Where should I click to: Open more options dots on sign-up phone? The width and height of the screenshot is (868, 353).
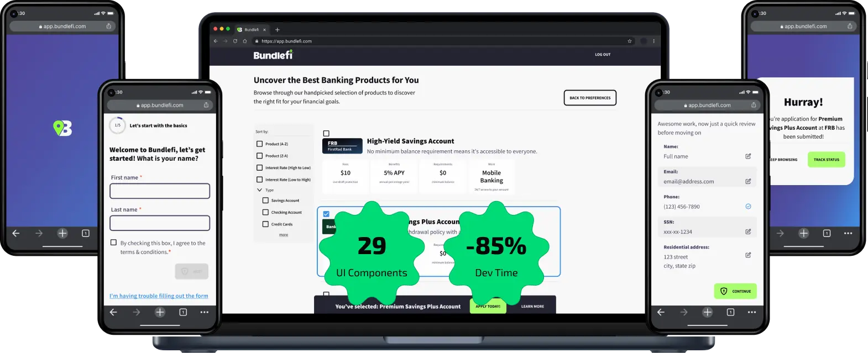click(205, 312)
